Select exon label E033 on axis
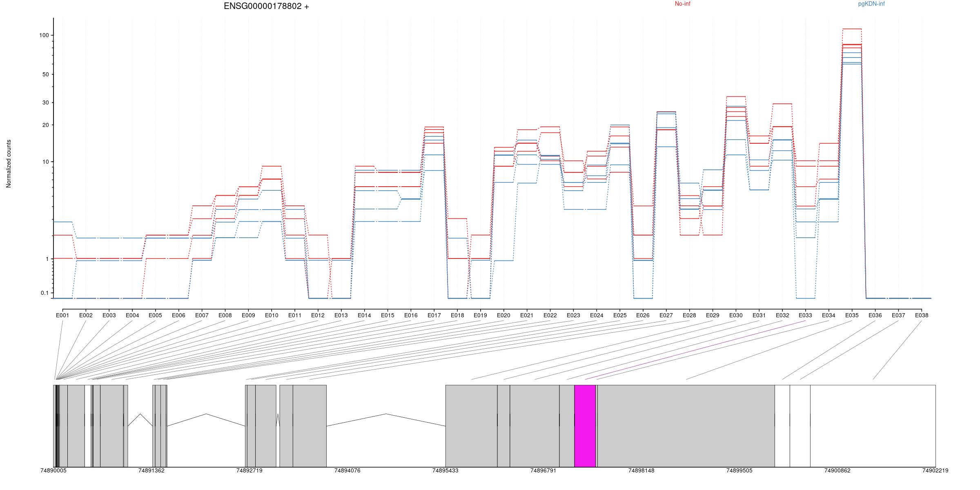This screenshot has height=490, width=980. (805, 315)
